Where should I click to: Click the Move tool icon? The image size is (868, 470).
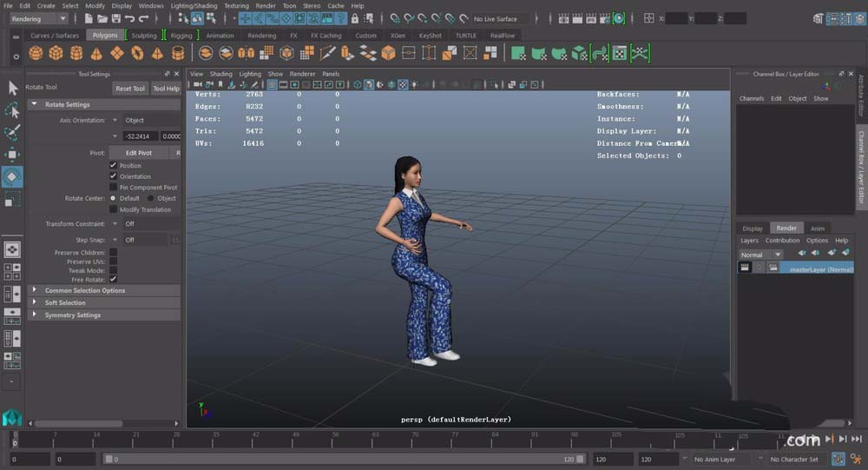(x=12, y=155)
